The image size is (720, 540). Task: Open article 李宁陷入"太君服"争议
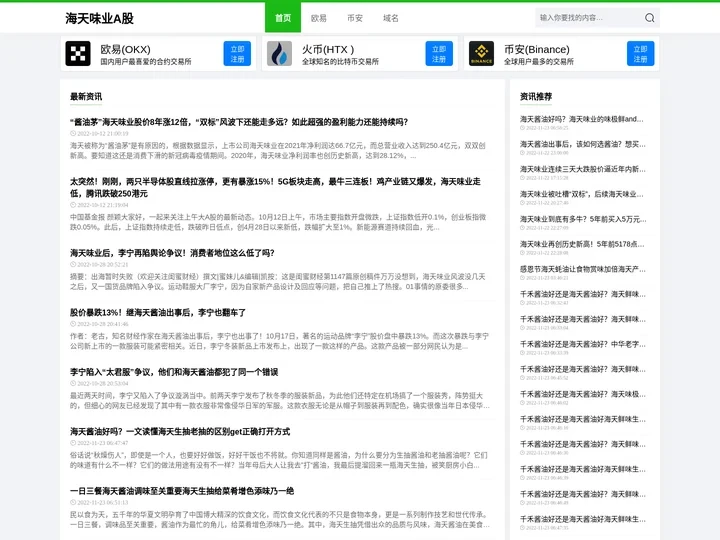174,372
